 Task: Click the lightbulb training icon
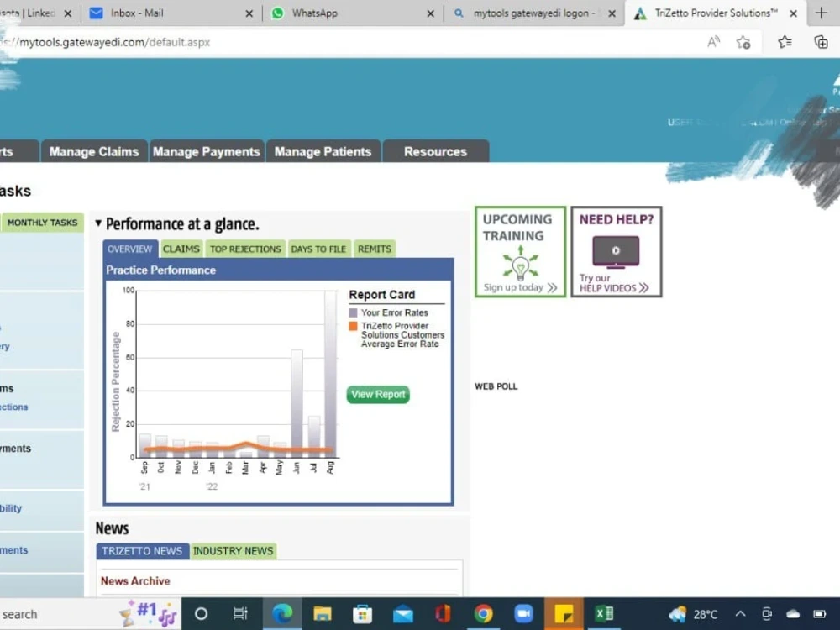[520, 264]
